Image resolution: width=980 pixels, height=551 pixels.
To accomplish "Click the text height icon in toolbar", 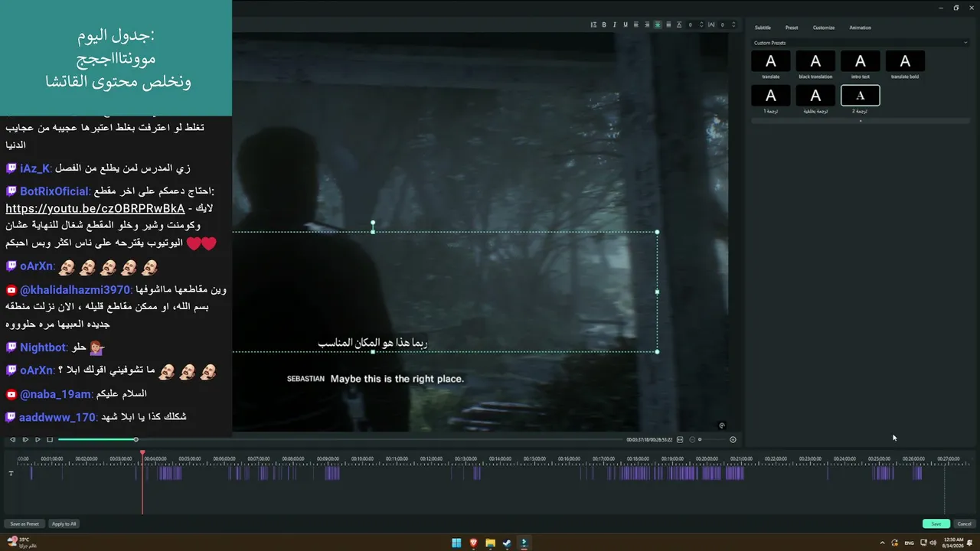I will (x=679, y=24).
